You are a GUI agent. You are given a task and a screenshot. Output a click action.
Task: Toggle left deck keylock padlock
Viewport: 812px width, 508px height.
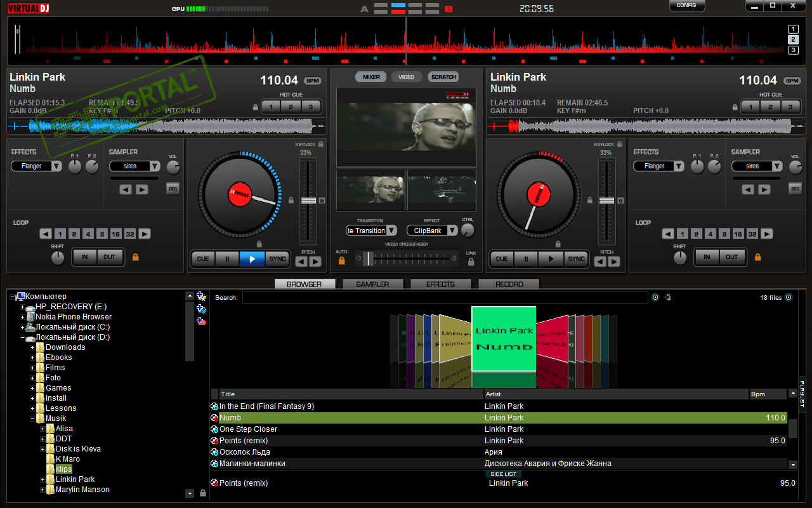321,144
